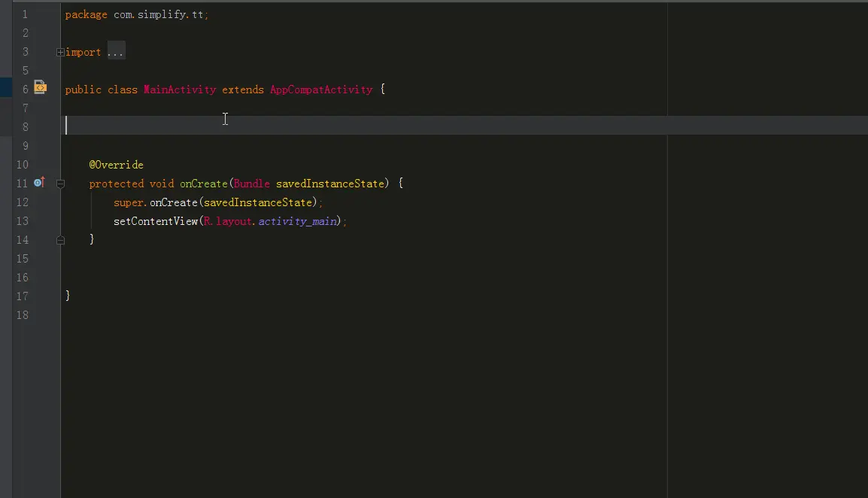868x498 pixels.
Task: Click the highlighted current line 8
Action: coord(465,126)
